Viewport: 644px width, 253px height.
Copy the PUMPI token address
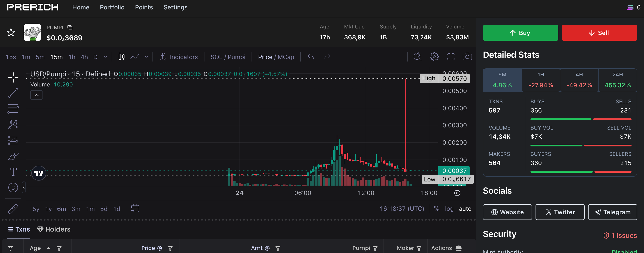(70, 28)
